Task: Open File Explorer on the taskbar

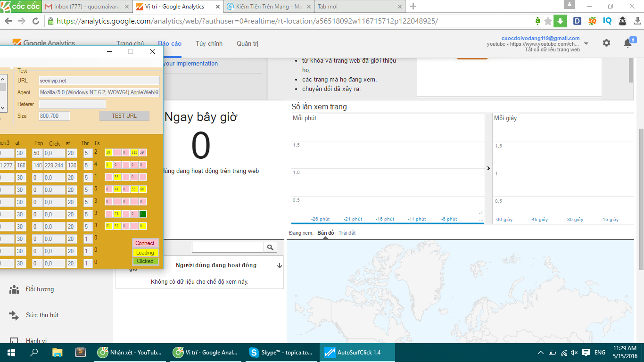Action: [57, 352]
